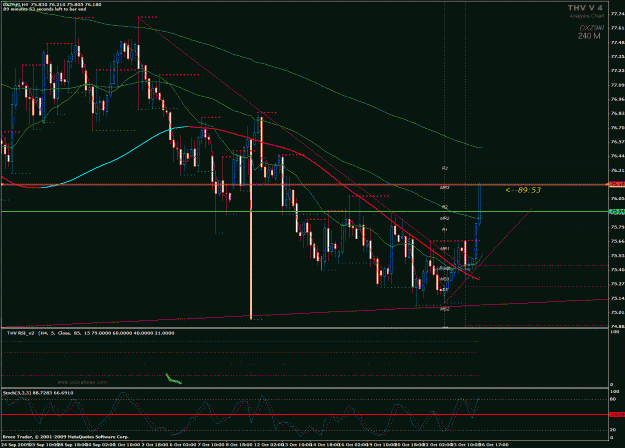Click the green squiggle in the RSI panel
The height and width of the screenshot is (448, 625).
(173, 379)
